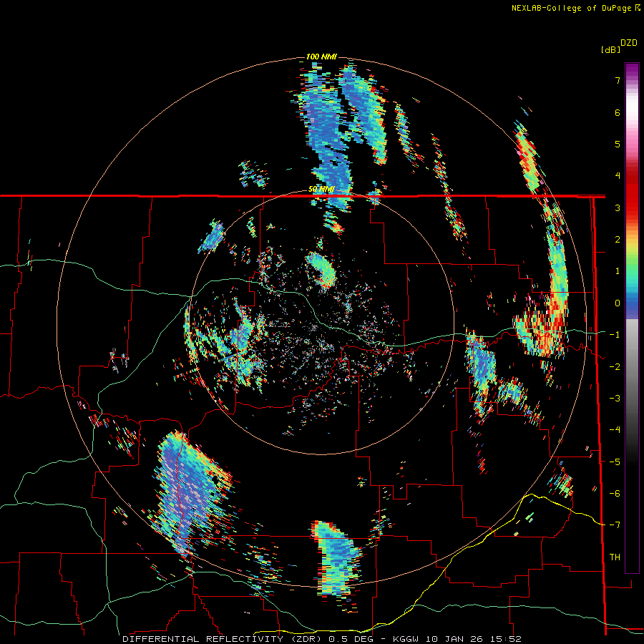Screen dimensions: 644x644
Task: Click the 50 NMI range ring label
Action: (321, 189)
